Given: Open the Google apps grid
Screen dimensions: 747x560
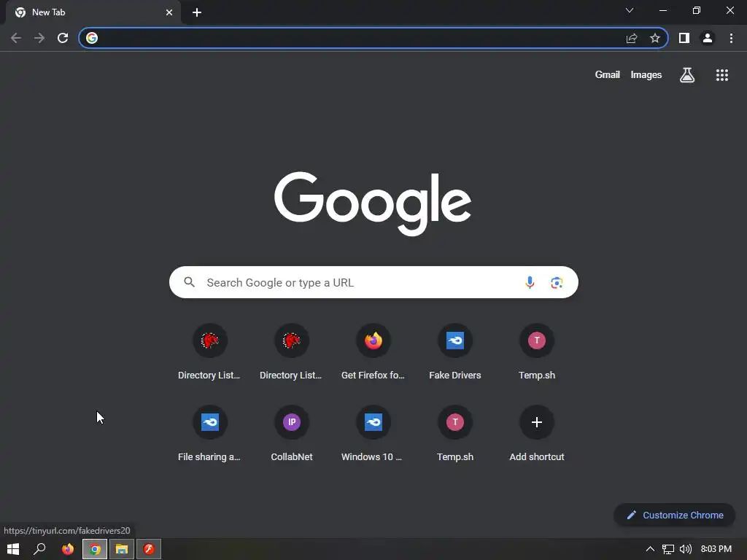Looking at the screenshot, I should point(722,75).
